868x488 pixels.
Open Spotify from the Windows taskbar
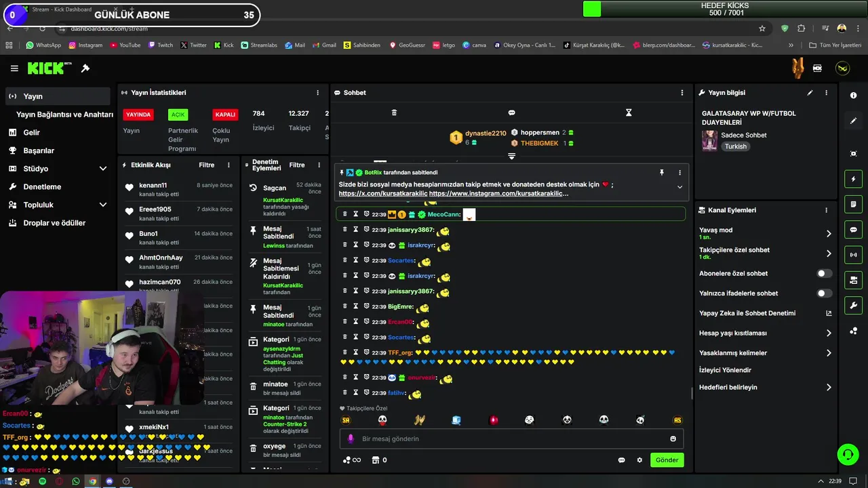point(42,481)
